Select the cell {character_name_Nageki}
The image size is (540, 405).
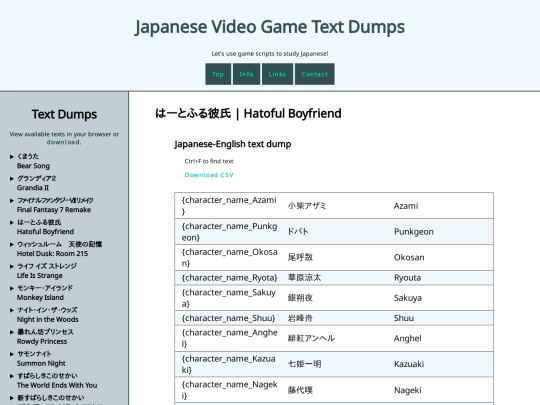[x=229, y=390]
